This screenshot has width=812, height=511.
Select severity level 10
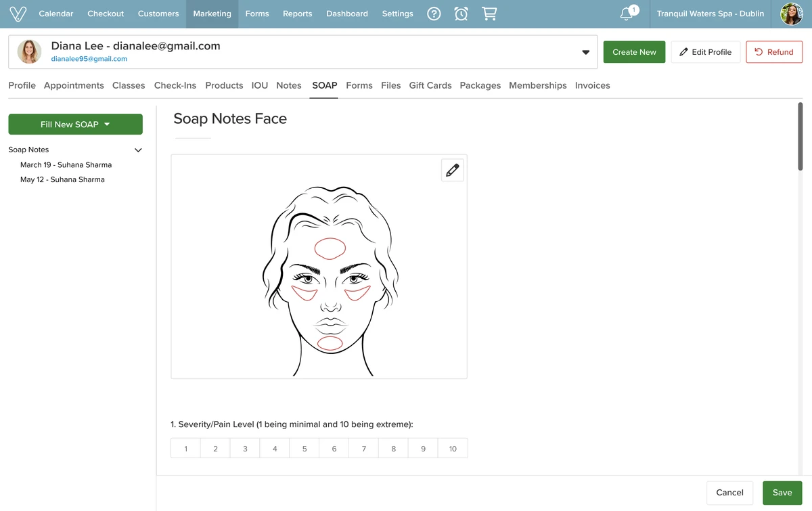point(453,448)
